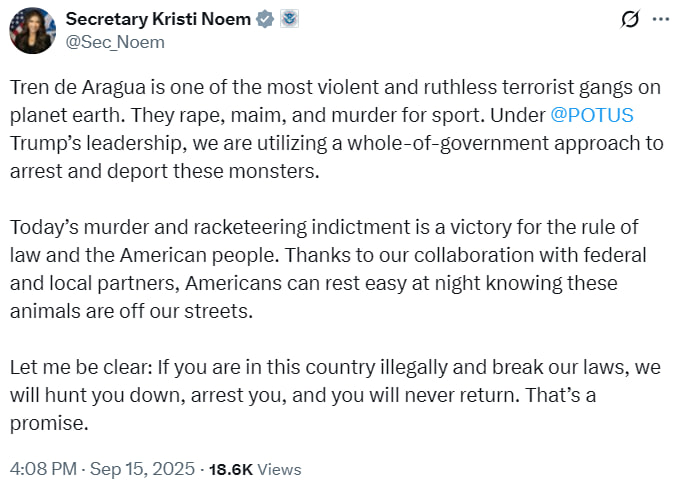Open the Secretary Kristi Noem display name
Screen dimensions: 675x492
(158, 19)
